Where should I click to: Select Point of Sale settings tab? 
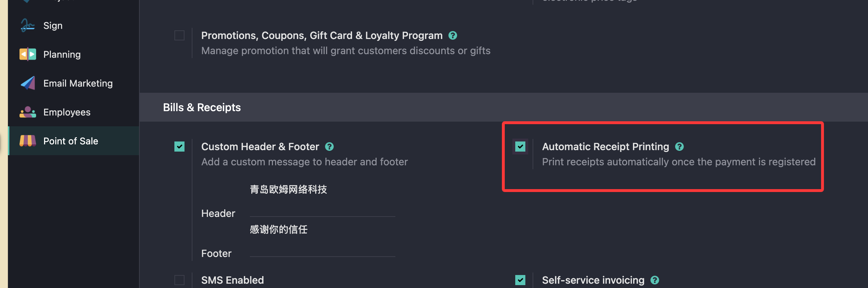tap(70, 141)
